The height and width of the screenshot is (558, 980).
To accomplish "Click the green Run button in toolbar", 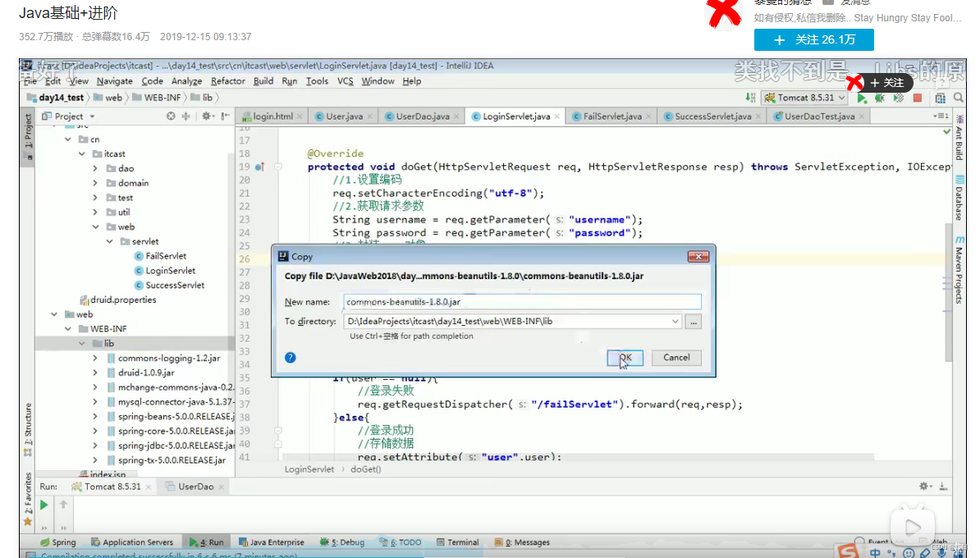I will [862, 98].
